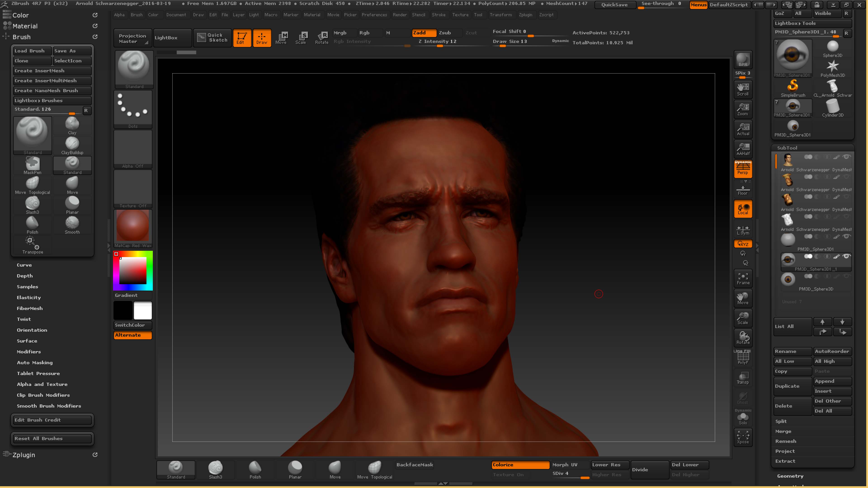This screenshot has width=868, height=488.
Task: Toggle BackfaceMask option
Action: [x=415, y=465]
